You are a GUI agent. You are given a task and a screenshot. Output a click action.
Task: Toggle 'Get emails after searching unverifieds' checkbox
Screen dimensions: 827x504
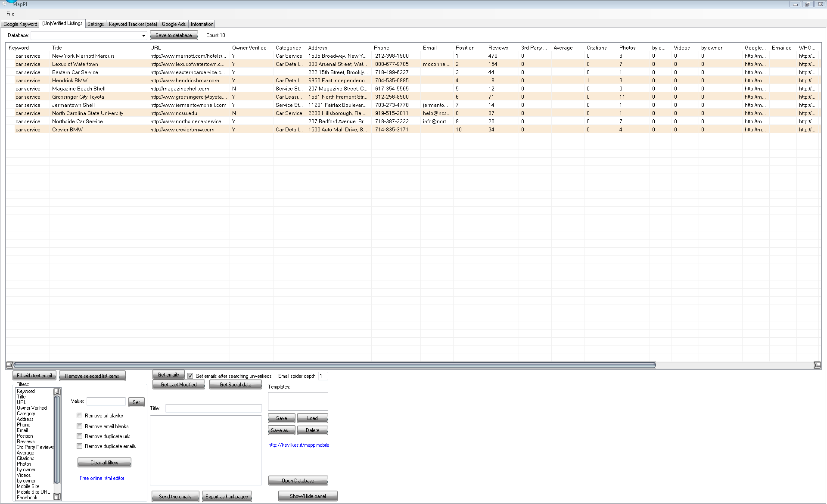[x=190, y=376]
